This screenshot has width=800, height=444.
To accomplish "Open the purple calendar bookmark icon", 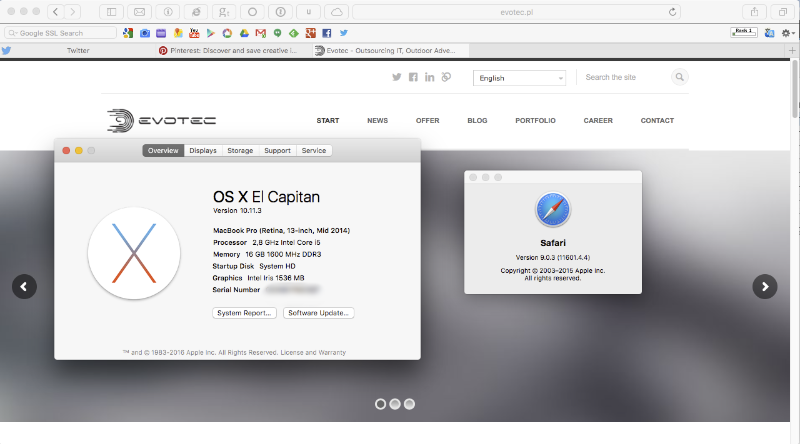I will point(161,33).
